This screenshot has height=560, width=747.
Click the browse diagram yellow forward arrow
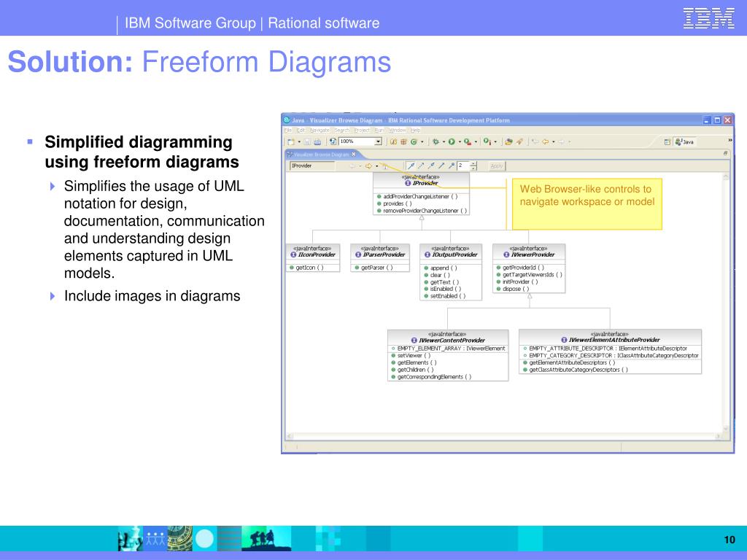(368, 166)
